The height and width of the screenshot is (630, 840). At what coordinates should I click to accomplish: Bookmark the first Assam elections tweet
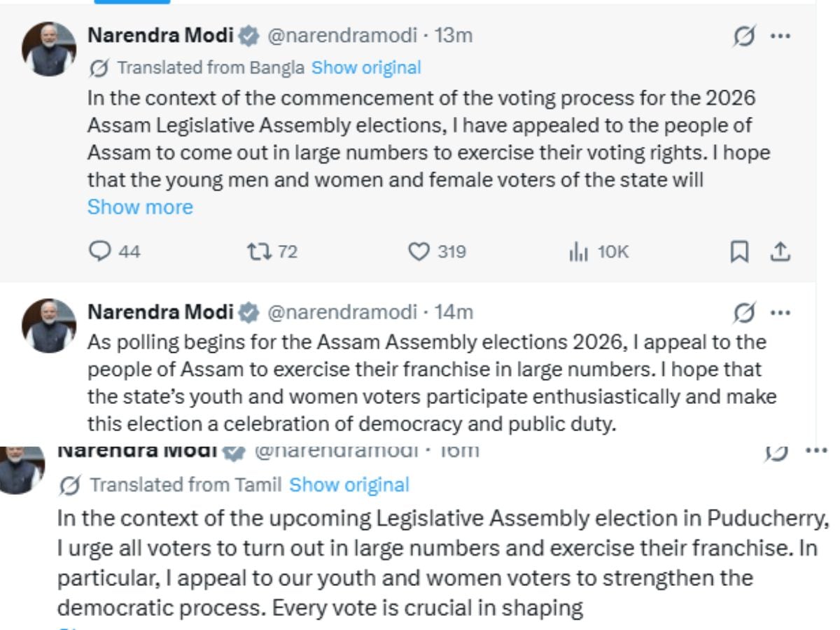point(738,251)
